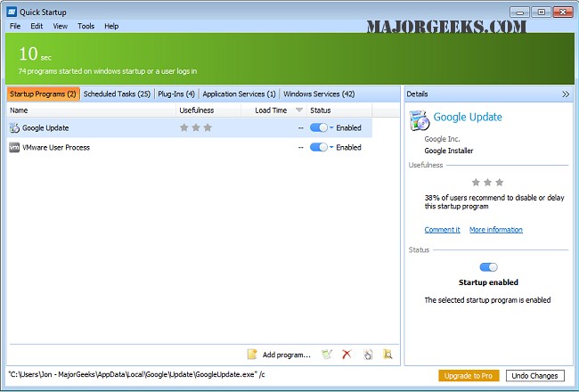The image size is (579, 392).
Task: Switch to the Scheduled Tasks (25) tab
Action: [117, 94]
